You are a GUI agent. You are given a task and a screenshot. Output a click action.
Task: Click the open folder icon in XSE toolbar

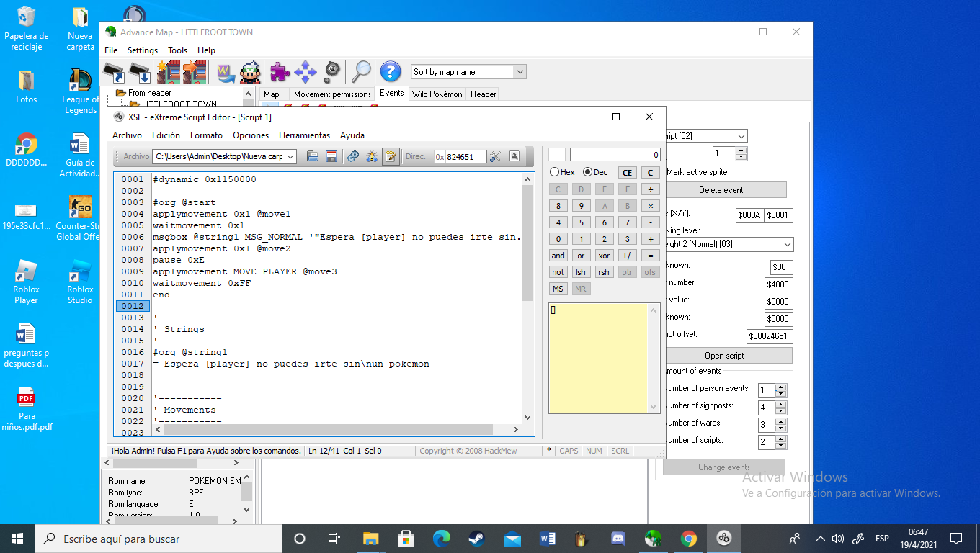(313, 156)
